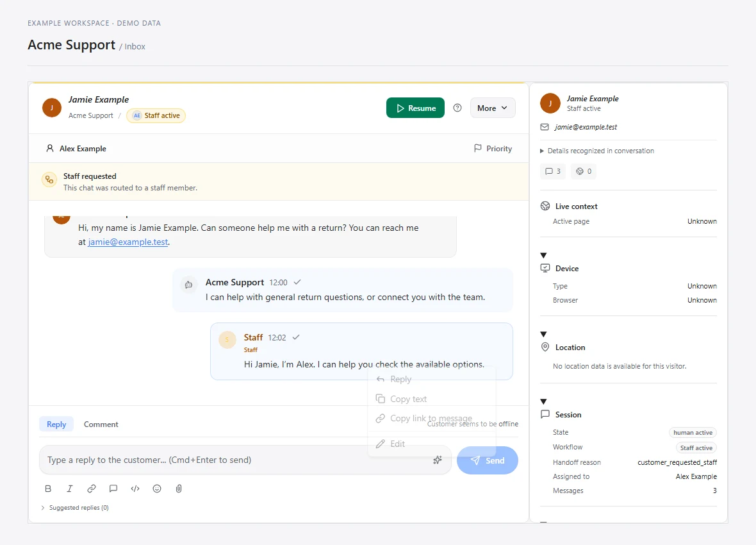Click the Live context globe icon
Image resolution: width=756 pixels, height=545 pixels.
[545, 206]
